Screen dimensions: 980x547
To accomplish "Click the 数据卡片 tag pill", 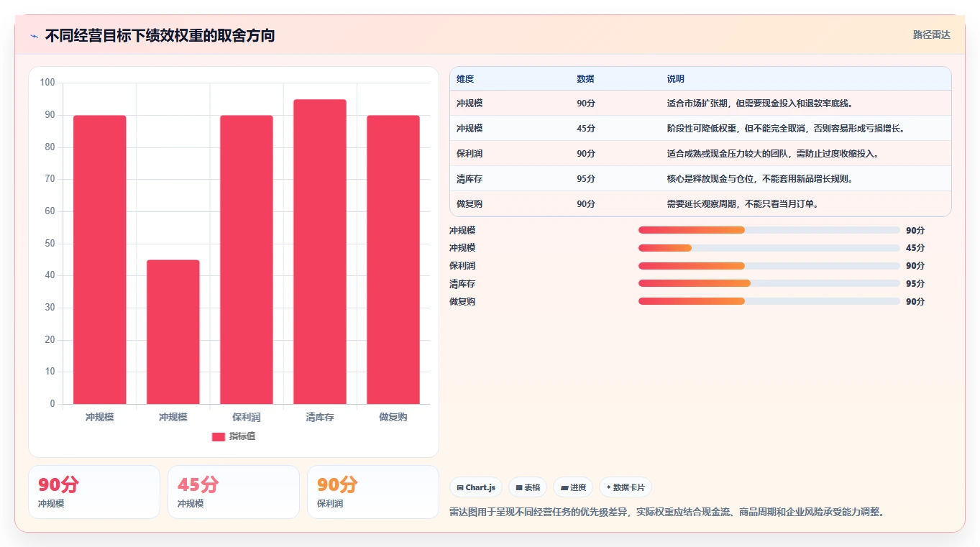I will 626,487.
